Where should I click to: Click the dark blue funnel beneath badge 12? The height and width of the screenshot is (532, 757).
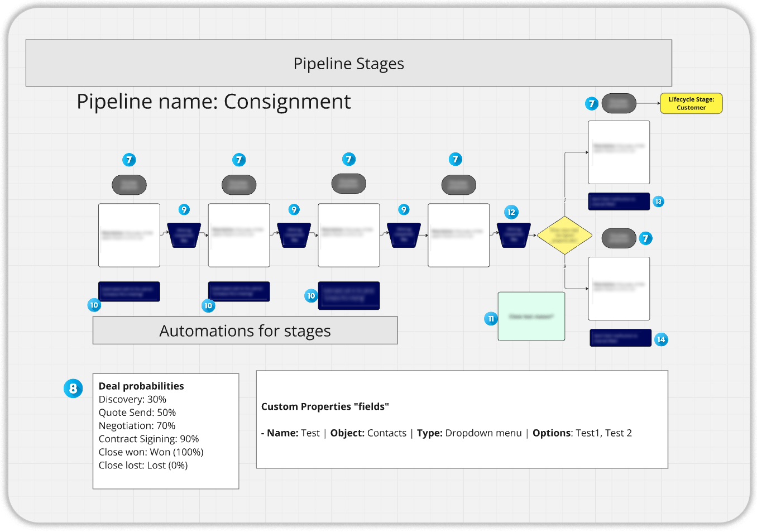514,235
